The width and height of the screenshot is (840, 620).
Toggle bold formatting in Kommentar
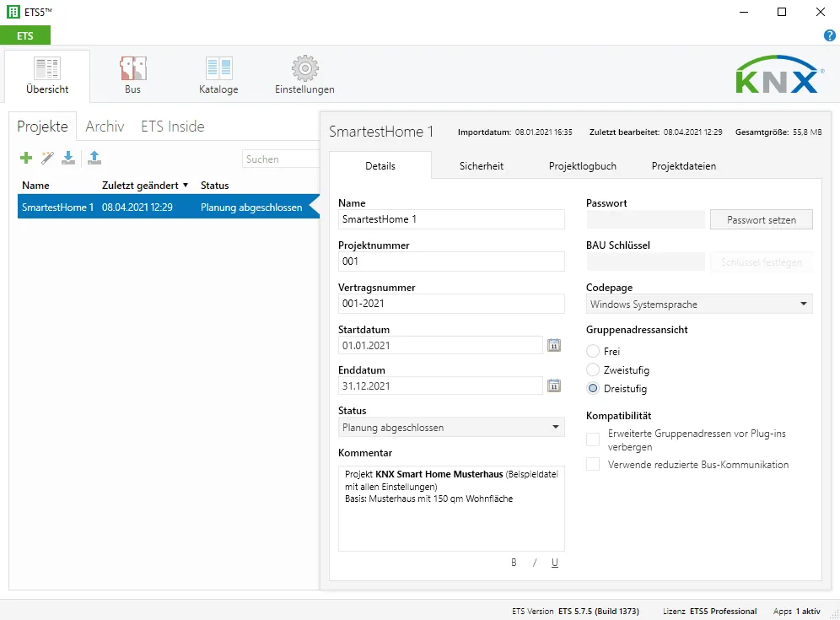coord(514,563)
